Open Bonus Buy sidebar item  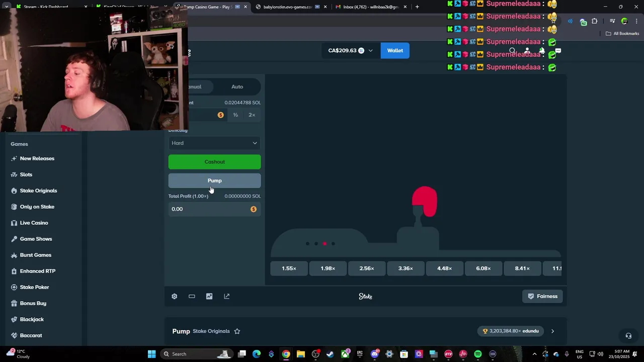point(33,304)
